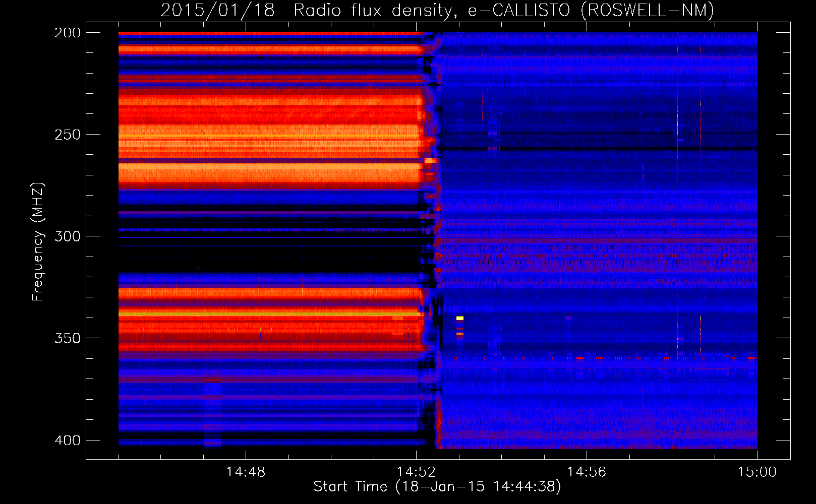The height and width of the screenshot is (504, 816).
Task: Click the 15:00 time tick label
Action: tap(757, 472)
